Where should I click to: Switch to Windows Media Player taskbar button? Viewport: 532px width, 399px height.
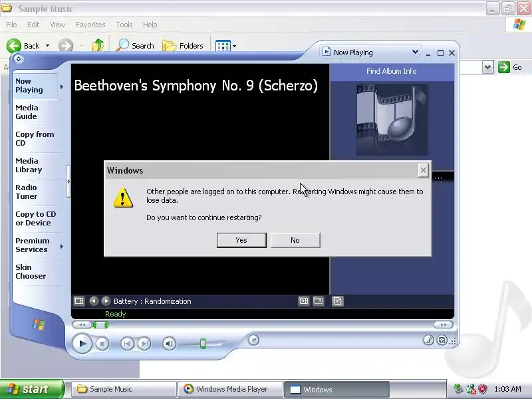click(x=230, y=389)
